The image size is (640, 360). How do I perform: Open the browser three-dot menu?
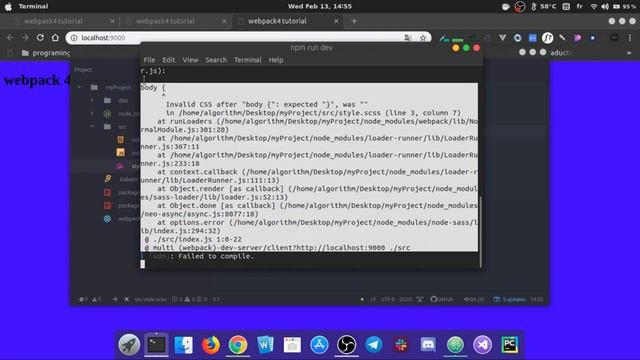tap(630, 38)
